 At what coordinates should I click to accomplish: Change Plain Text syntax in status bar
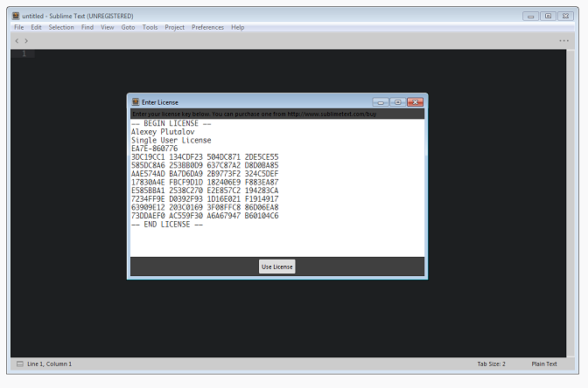tap(543, 364)
